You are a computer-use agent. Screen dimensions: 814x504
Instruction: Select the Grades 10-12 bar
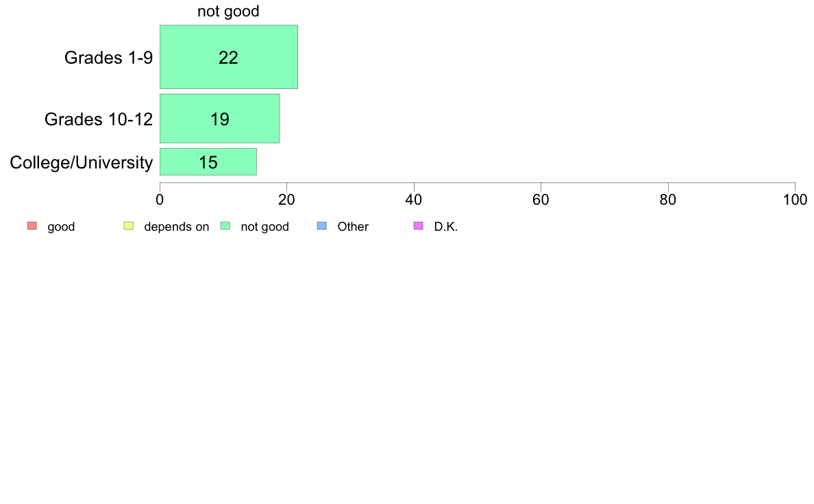point(219,118)
